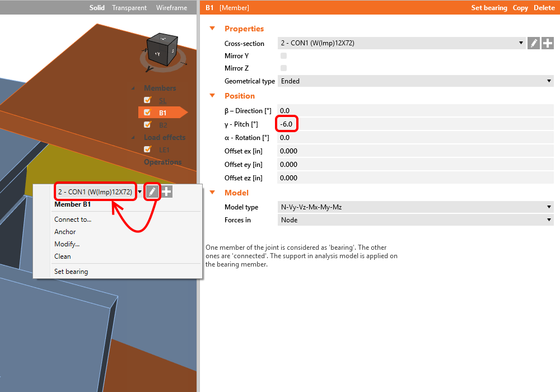Select B1 in the Members tree

163,113
